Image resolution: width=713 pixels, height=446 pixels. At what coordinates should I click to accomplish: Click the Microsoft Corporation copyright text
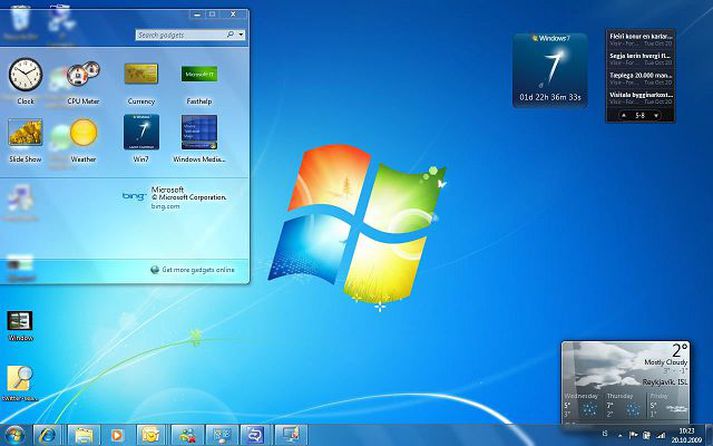[189, 198]
